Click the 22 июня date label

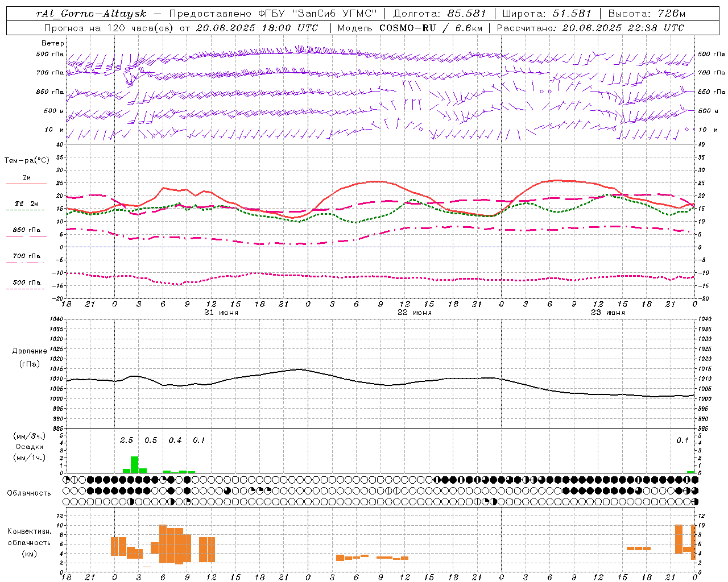[415, 313]
